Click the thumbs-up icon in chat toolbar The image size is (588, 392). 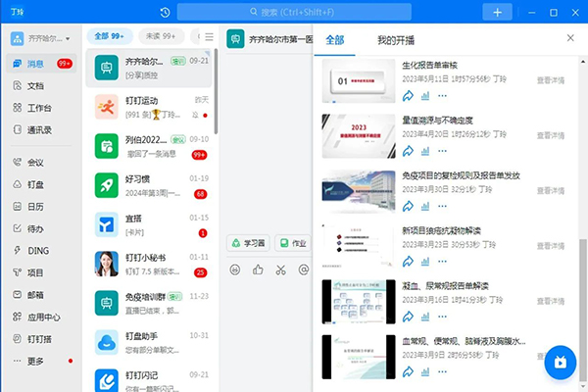pos(258,269)
